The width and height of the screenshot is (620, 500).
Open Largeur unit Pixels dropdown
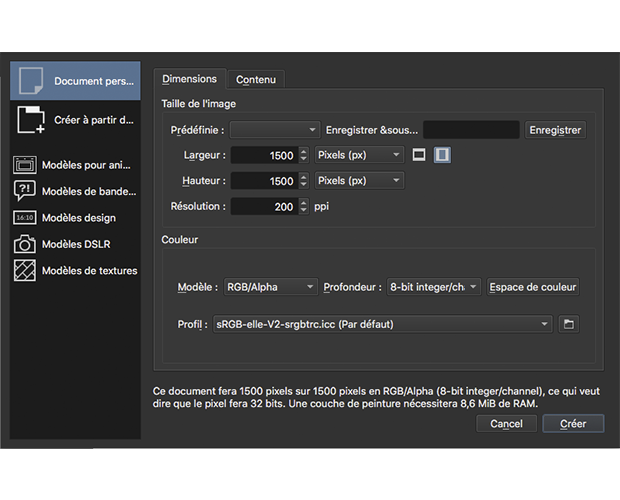click(359, 155)
